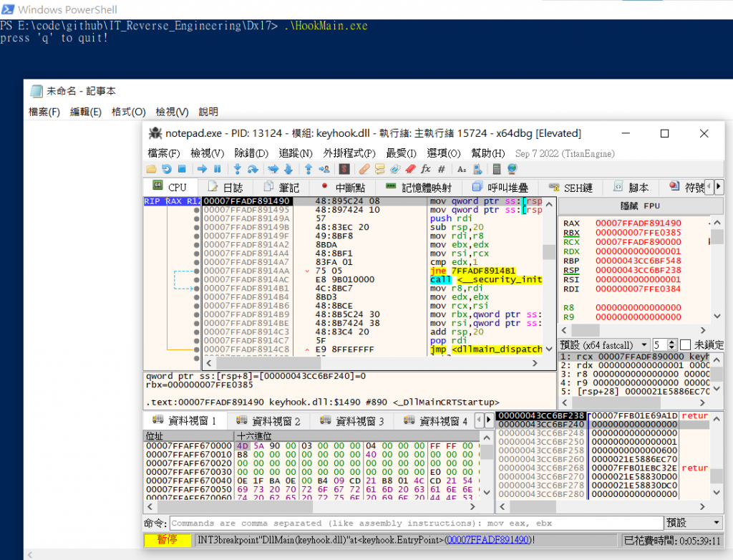Open the 預設 dropdown beside command bar

tap(694, 523)
